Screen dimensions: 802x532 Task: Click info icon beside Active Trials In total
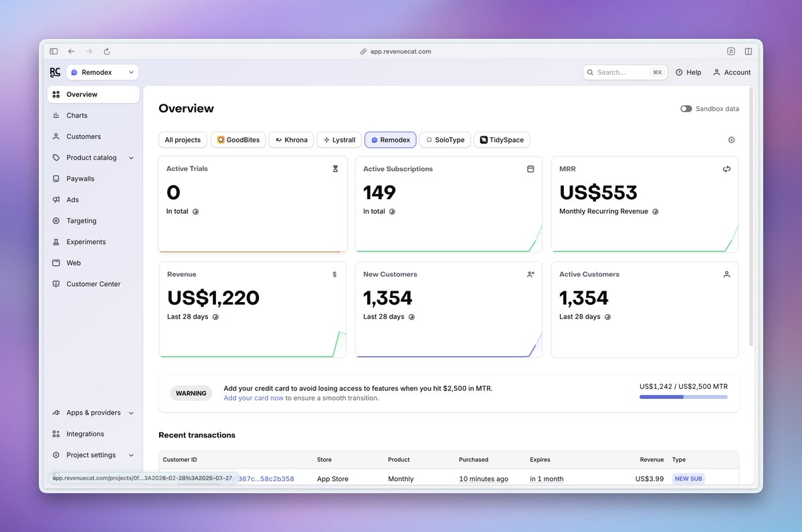(195, 212)
